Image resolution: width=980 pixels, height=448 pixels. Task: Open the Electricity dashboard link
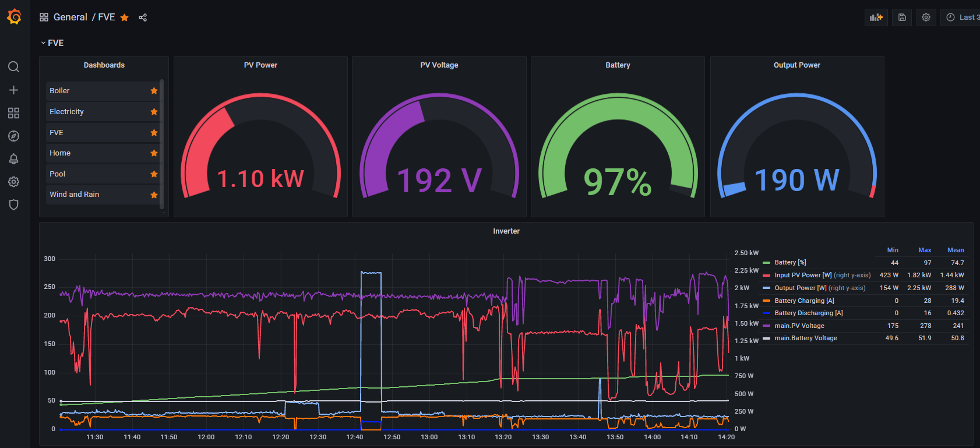(66, 112)
